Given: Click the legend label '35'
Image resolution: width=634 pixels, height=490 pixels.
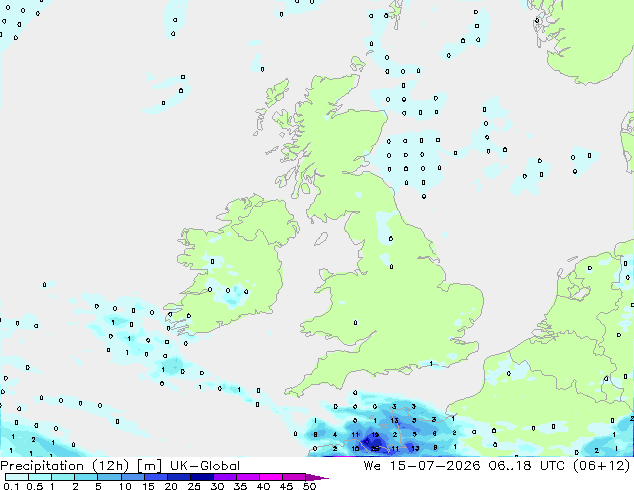Looking at the screenshot, I should [240, 486].
